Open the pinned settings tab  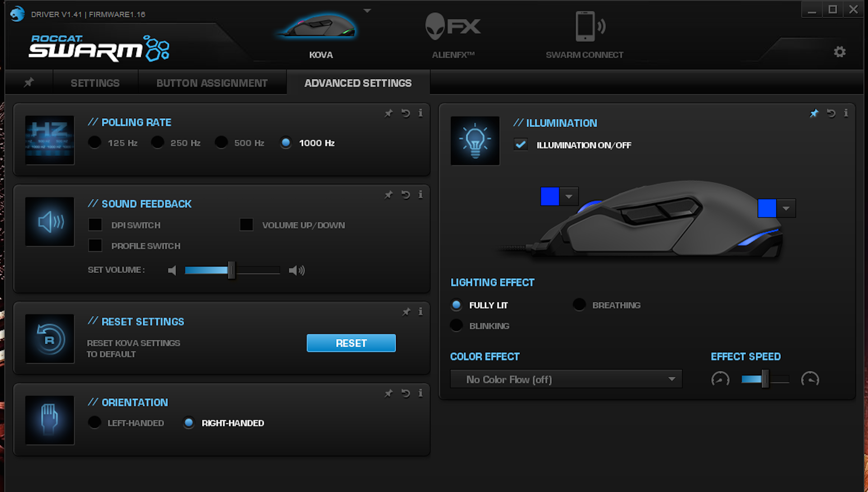tap(29, 82)
